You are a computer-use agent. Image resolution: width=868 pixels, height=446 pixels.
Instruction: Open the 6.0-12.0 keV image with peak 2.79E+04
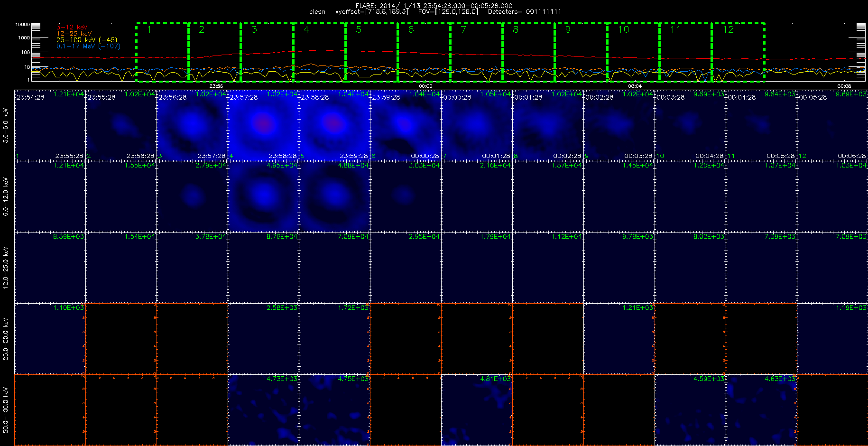click(192, 196)
